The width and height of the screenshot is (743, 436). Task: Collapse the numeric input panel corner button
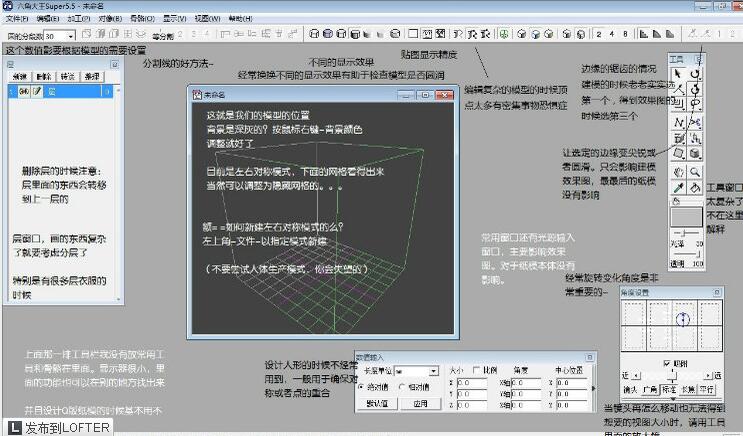point(589,357)
